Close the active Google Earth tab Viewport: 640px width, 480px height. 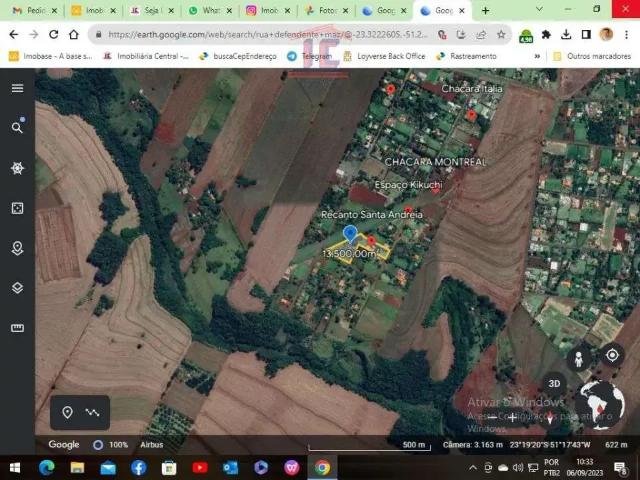click(x=462, y=11)
